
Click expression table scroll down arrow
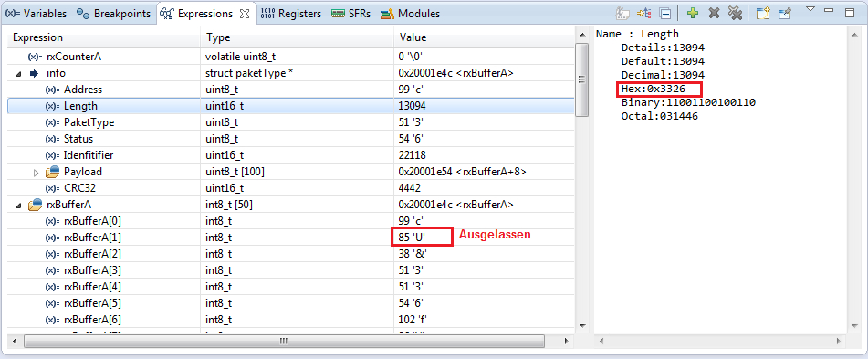(581, 325)
